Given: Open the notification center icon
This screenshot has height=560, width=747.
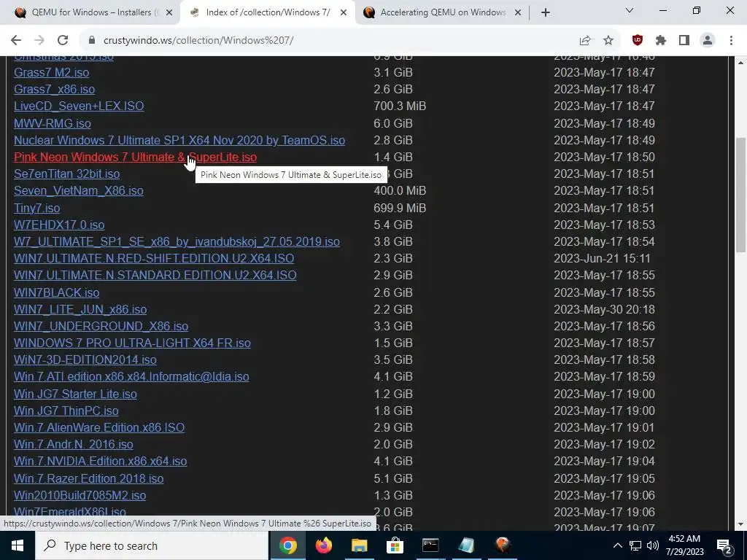Looking at the screenshot, I should [x=724, y=545].
